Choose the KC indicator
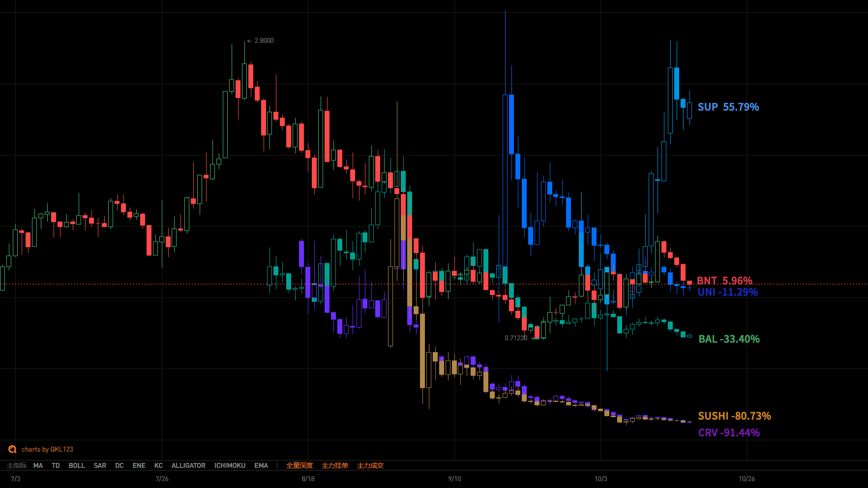Screen dimensions: 868x488 pyautogui.click(x=158, y=465)
